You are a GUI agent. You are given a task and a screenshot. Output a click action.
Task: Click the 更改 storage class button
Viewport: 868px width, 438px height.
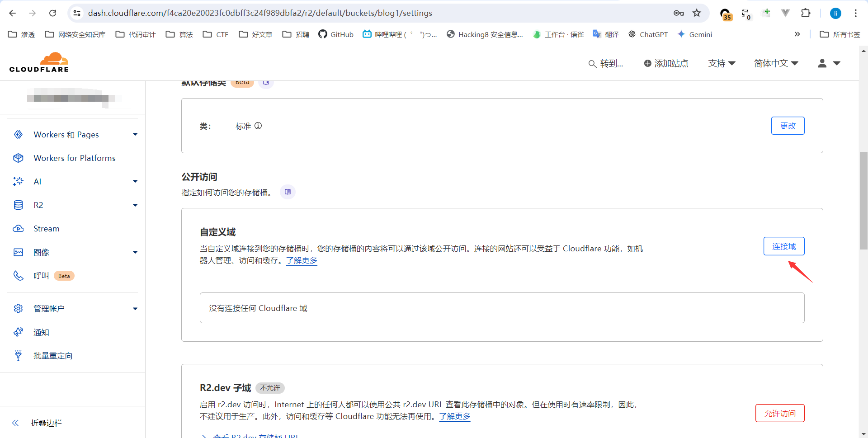788,126
